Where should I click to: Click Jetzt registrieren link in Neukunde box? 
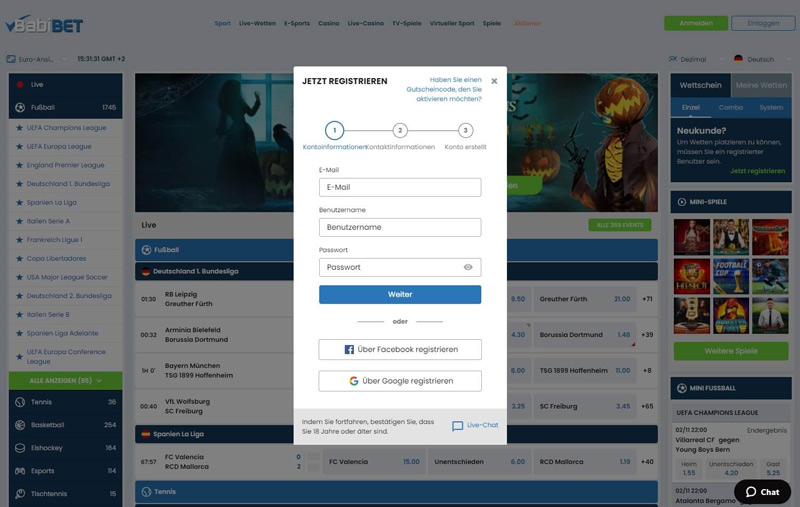758,171
